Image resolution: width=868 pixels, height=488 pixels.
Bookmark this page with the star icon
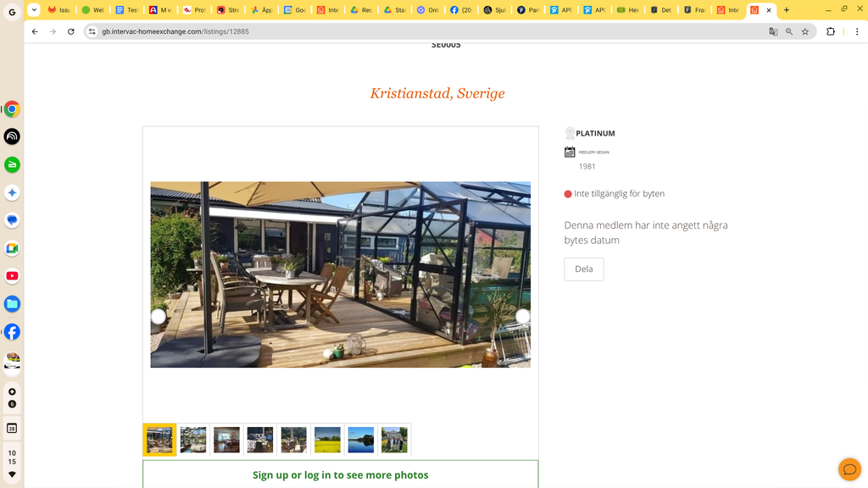click(x=805, y=31)
